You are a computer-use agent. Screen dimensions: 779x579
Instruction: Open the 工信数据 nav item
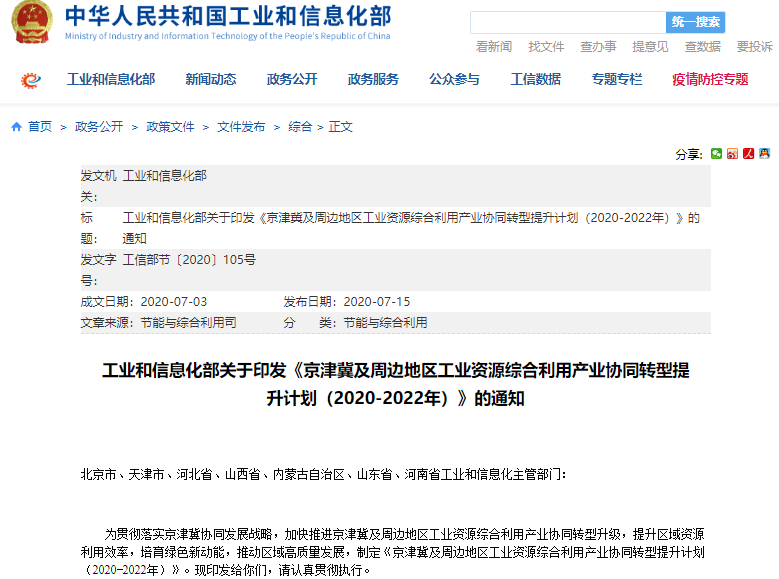(x=535, y=80)
